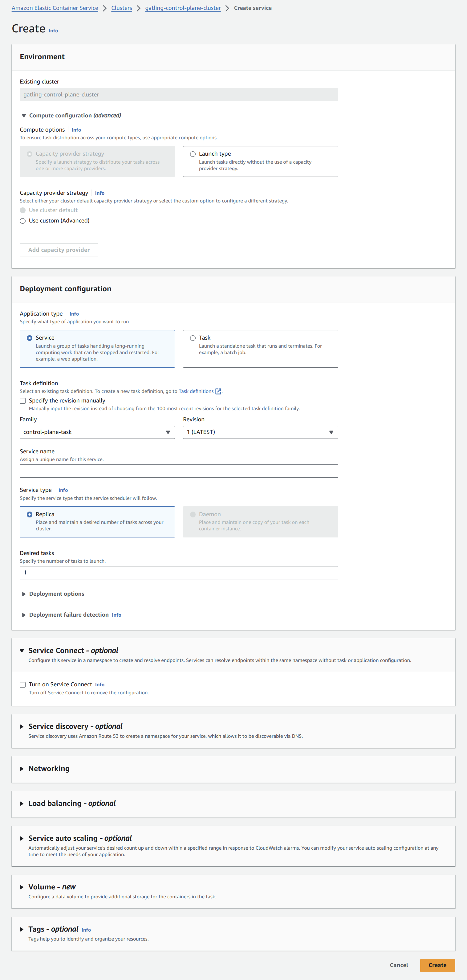Open Info for Application type
The width and height of the screenshot is (467, 980).
(x=74, y=314)
